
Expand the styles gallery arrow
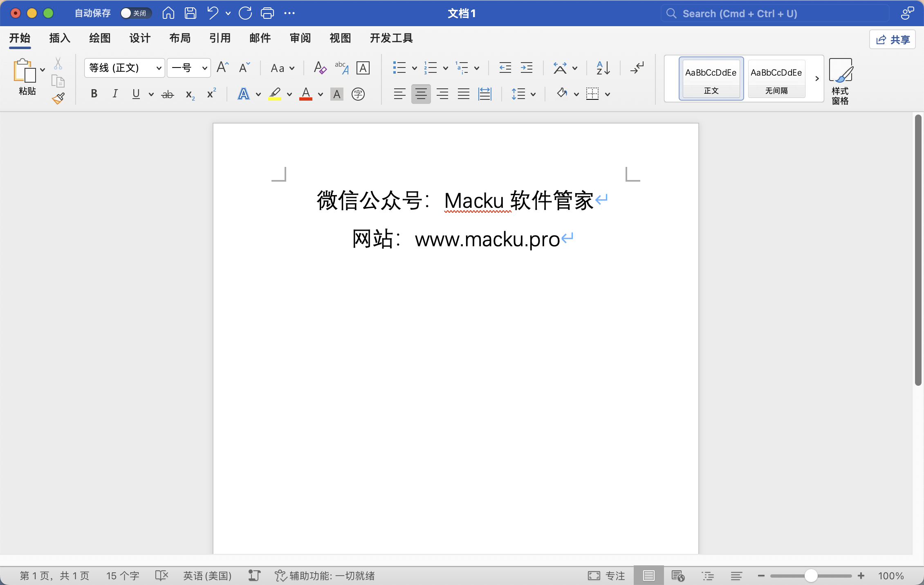817,79
